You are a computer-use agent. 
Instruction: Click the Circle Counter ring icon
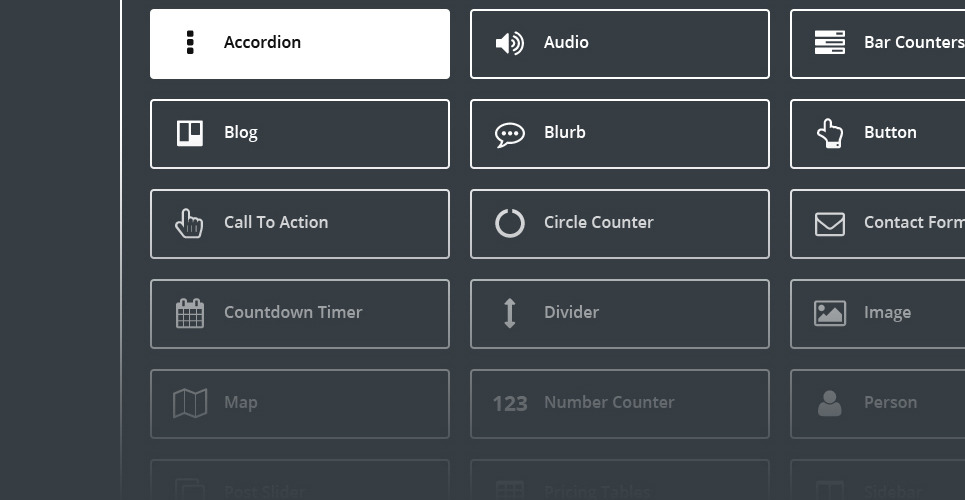click(510, 223)
